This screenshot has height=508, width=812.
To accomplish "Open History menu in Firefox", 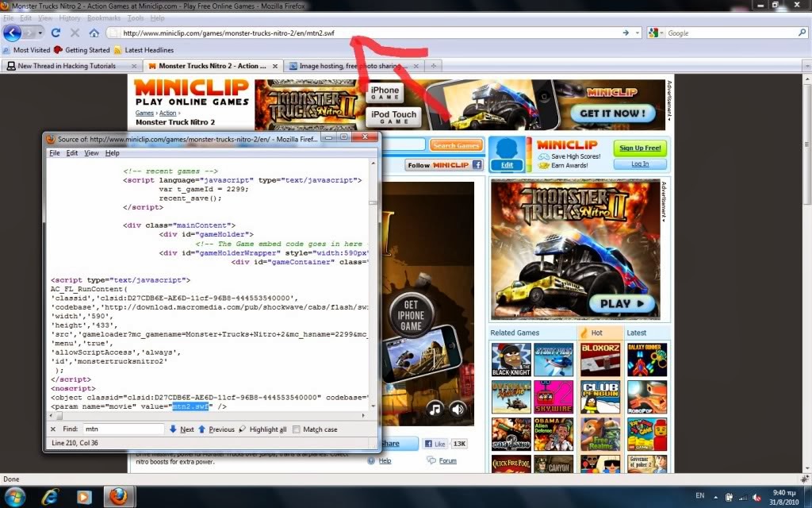I will tap(70, 18).
